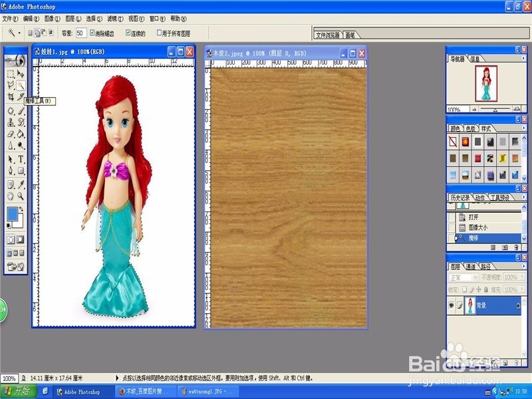Select the Dodge tool

coord(21,145)
